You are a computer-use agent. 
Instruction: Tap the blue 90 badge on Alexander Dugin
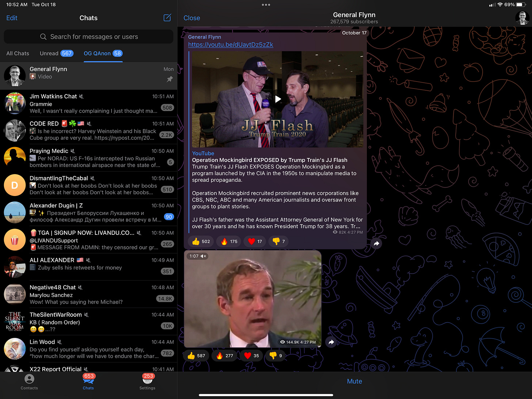click(x=169, y=217)
